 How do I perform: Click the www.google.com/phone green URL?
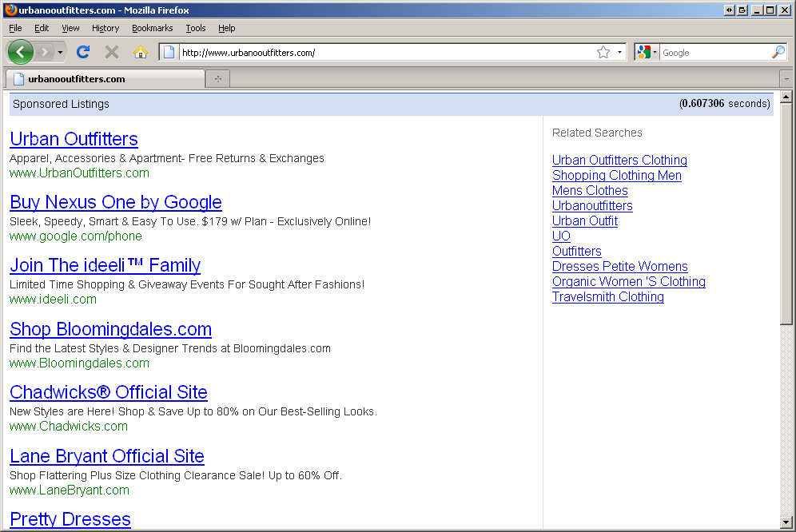point(76,236)
